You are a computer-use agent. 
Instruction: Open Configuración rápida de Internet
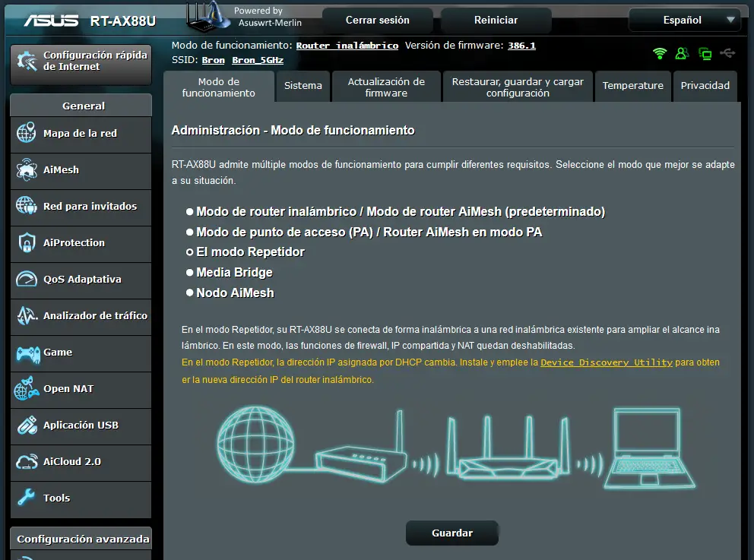pyautogui.click(x=81, y=65)
